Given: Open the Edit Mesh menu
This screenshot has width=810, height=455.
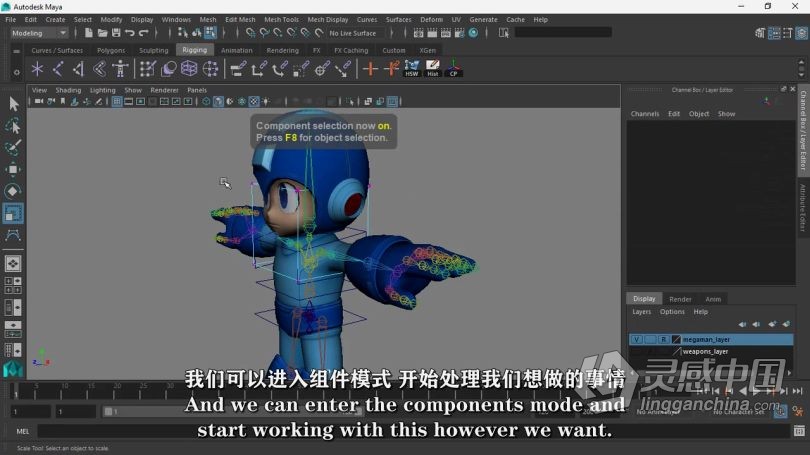Looking at the screenshot, I should [x=240, y=20].
